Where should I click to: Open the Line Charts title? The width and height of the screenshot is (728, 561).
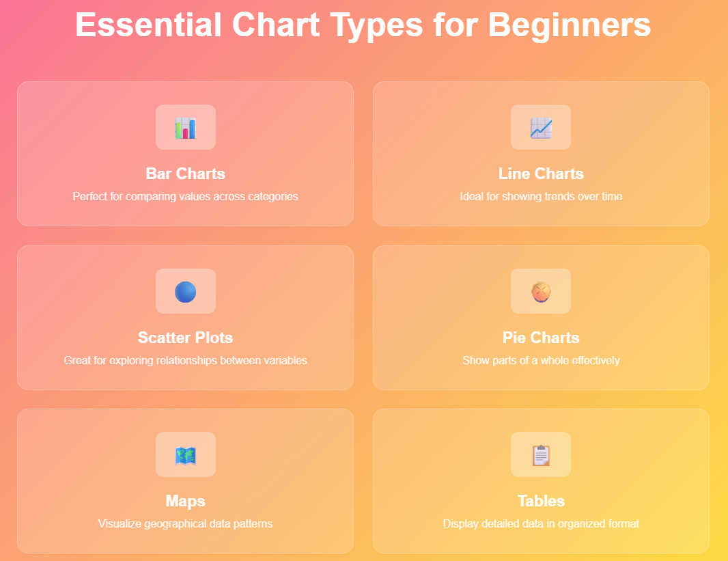pos(541,174)
